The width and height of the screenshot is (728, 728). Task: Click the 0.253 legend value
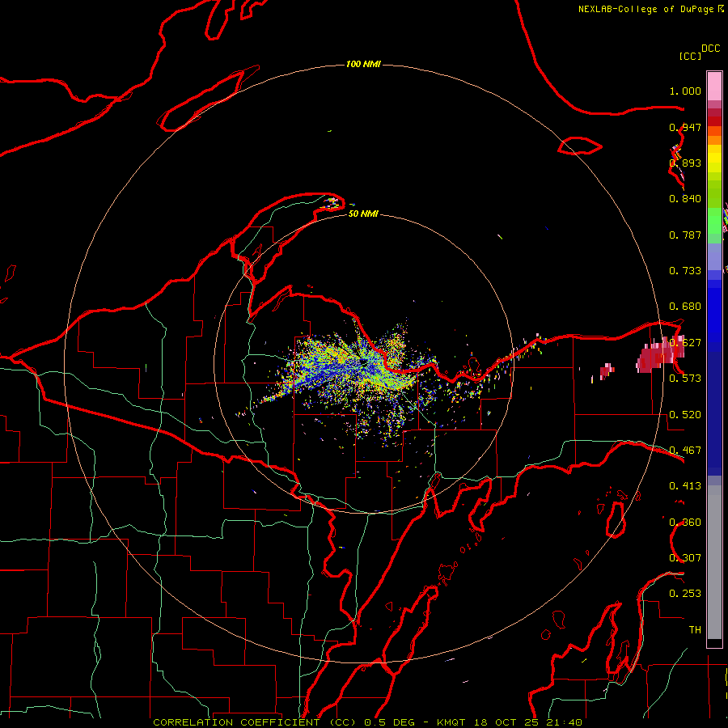point(685,594)
